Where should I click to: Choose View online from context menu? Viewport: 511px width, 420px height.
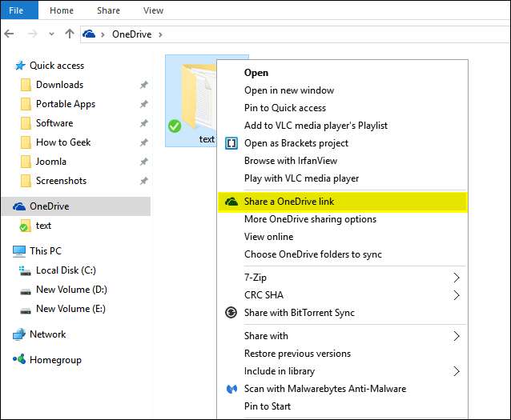click(x=268, y=237)
